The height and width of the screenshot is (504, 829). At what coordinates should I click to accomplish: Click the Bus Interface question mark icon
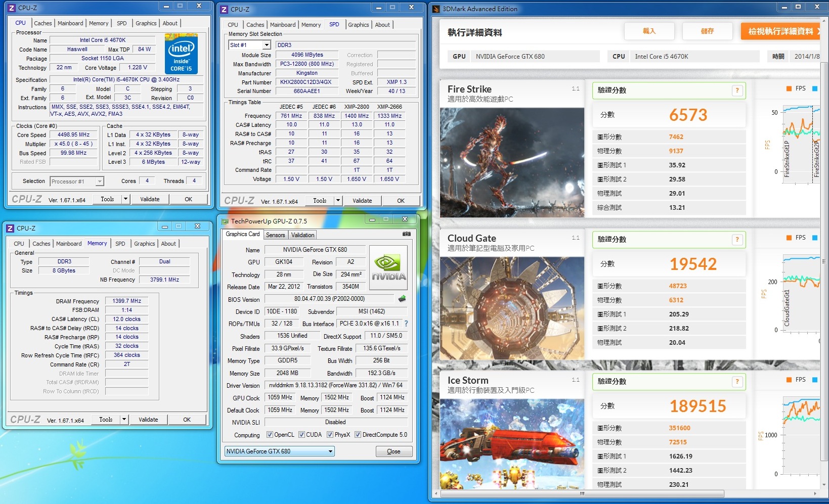[x=406, y=324]
